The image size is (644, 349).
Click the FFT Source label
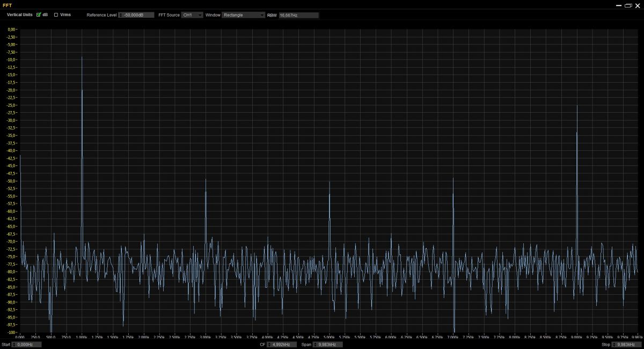click(169, 15)
